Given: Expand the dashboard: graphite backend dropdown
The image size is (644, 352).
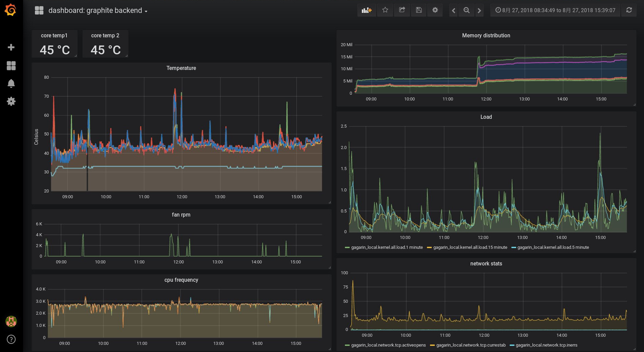Looking at the screenshot, I should click(x=98, y=11).
